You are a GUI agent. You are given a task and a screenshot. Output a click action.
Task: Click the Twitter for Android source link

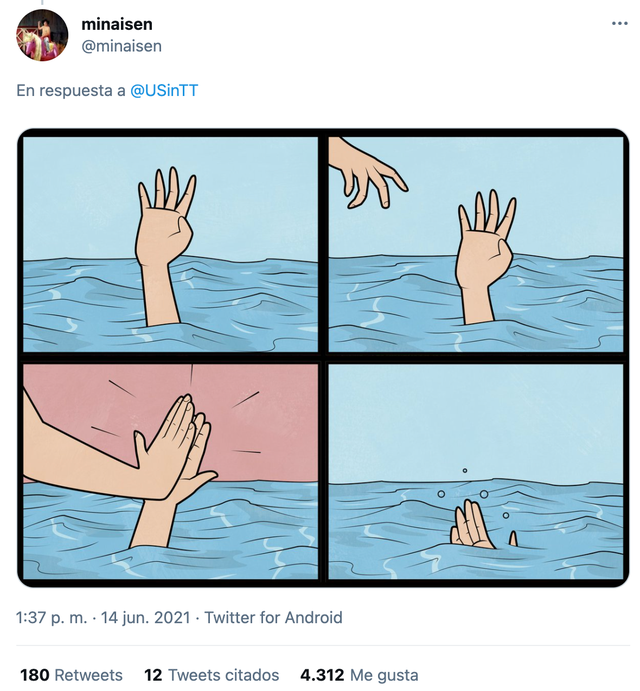click(x=273, y=617)
